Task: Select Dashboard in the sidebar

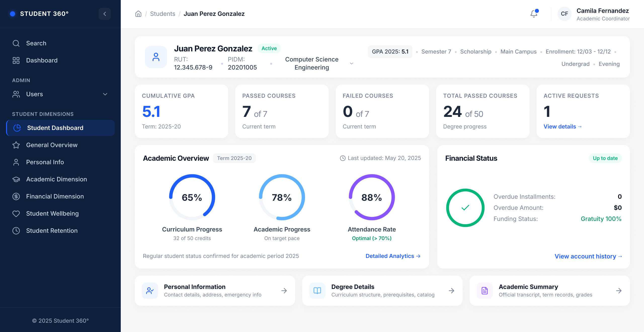Action: click(x=60, y=60)
